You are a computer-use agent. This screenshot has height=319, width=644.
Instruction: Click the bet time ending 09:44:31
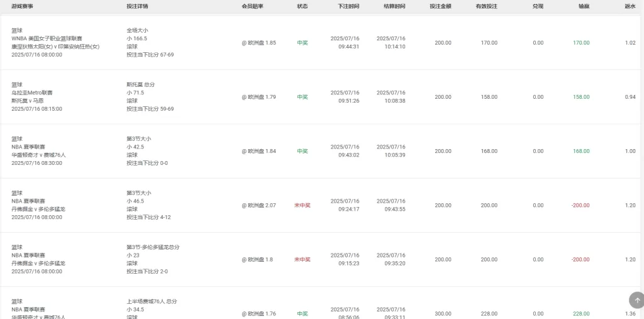tap(345, 43)
